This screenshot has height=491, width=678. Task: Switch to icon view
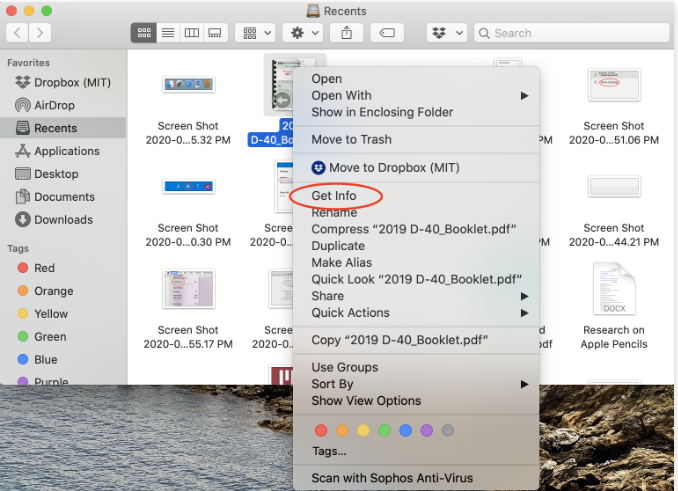tap(144, 33)
